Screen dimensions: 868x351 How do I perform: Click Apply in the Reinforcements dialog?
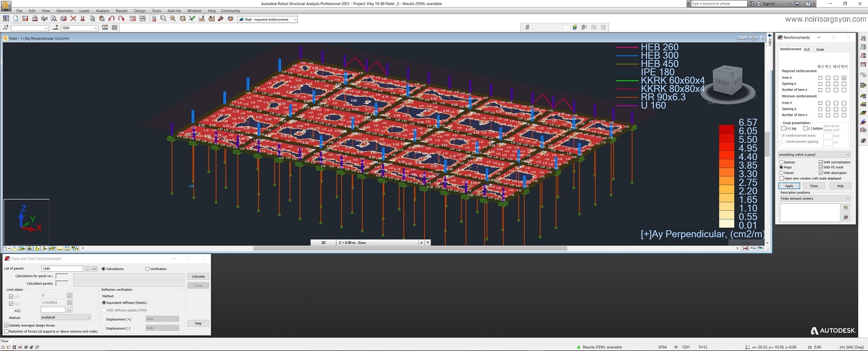coord(789,186)
